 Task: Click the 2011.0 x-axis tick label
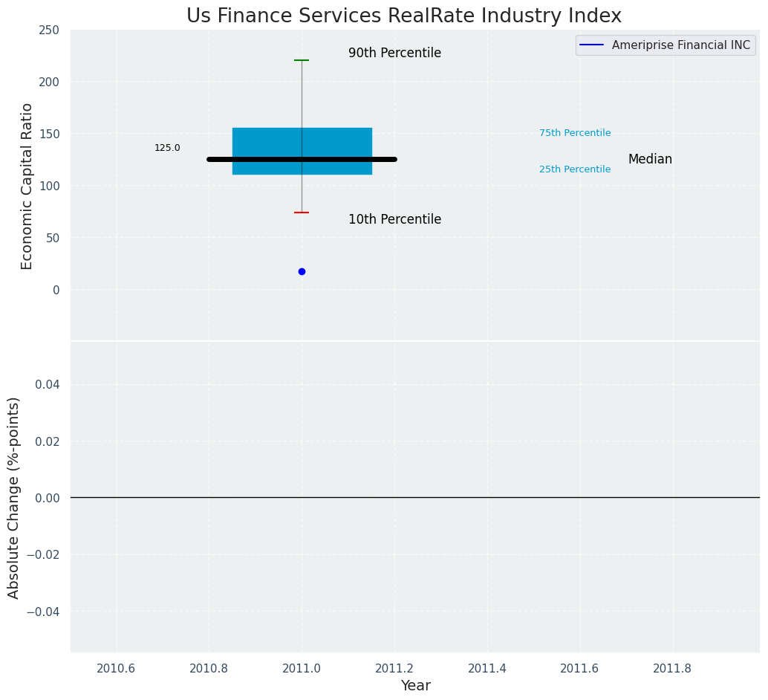click(x=302, y=668)
